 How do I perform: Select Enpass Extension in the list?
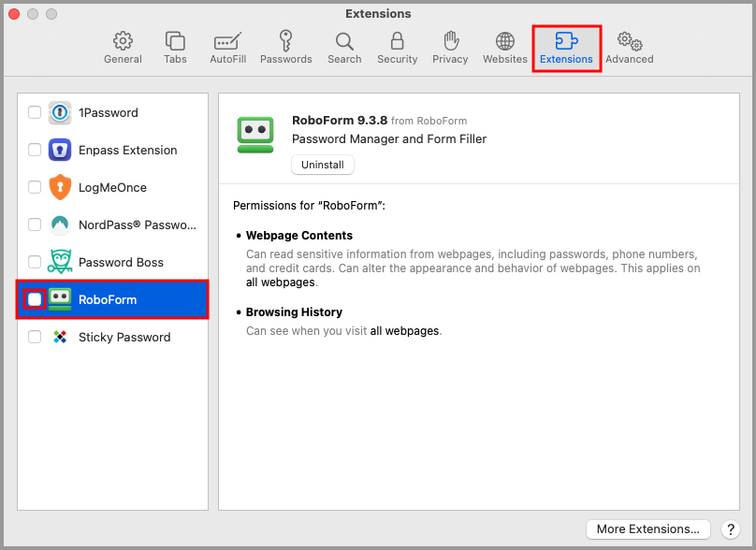[127, 150]
